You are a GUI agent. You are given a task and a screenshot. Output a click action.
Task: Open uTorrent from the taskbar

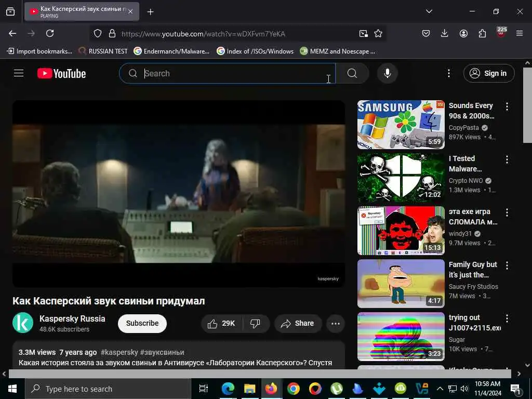click(337, 389)
